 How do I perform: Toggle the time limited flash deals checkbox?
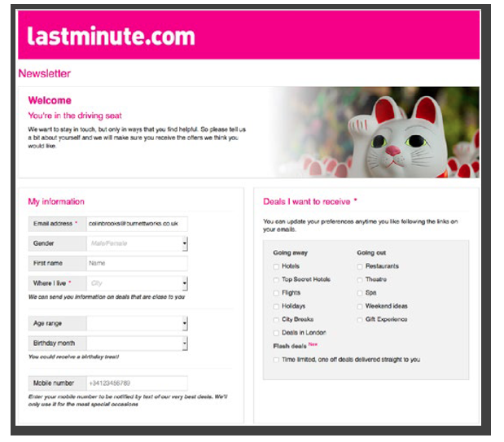click(277, 359)
